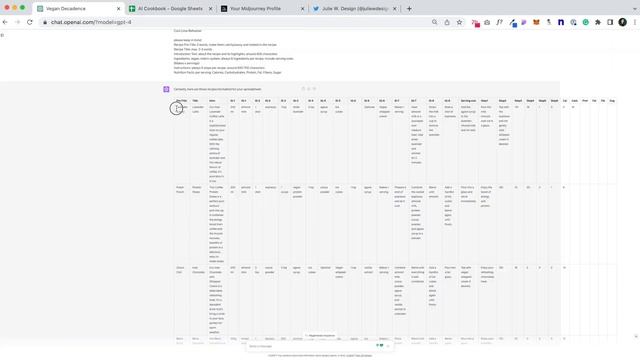Image resolution: width=640 pixels, height=360 pixels.
Task: Reload the ChatGPT page
Action: pyautogui.click(x=30, y=22)
